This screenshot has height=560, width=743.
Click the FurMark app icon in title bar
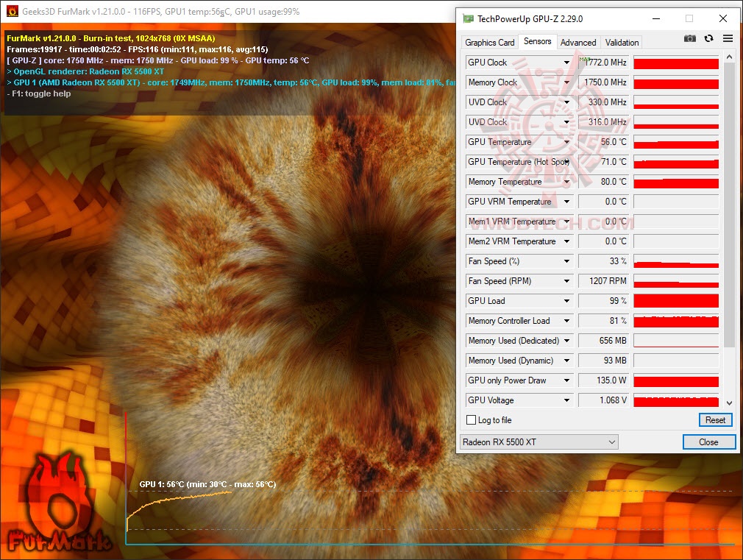(13, 11)
